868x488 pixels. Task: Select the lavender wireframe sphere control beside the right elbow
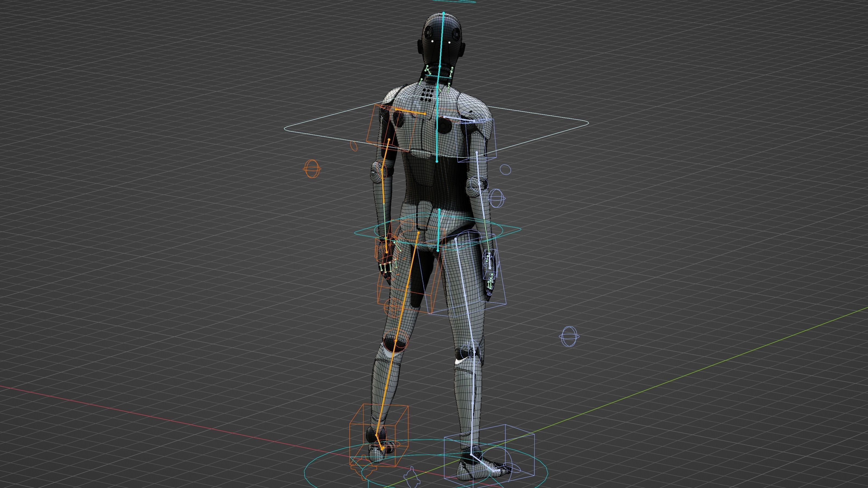pyautogui.click(x=496, y=198)
